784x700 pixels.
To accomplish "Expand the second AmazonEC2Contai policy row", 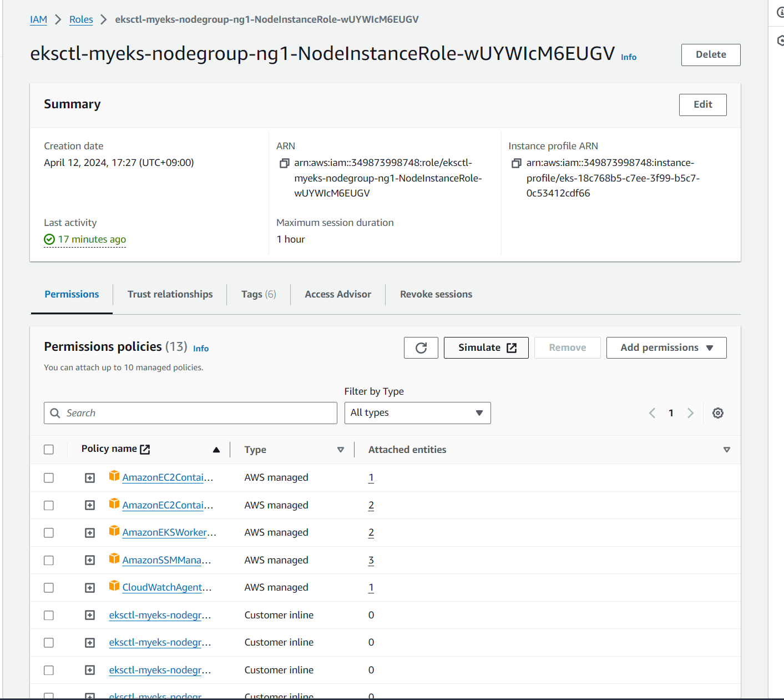I will (x=90, y=505).
